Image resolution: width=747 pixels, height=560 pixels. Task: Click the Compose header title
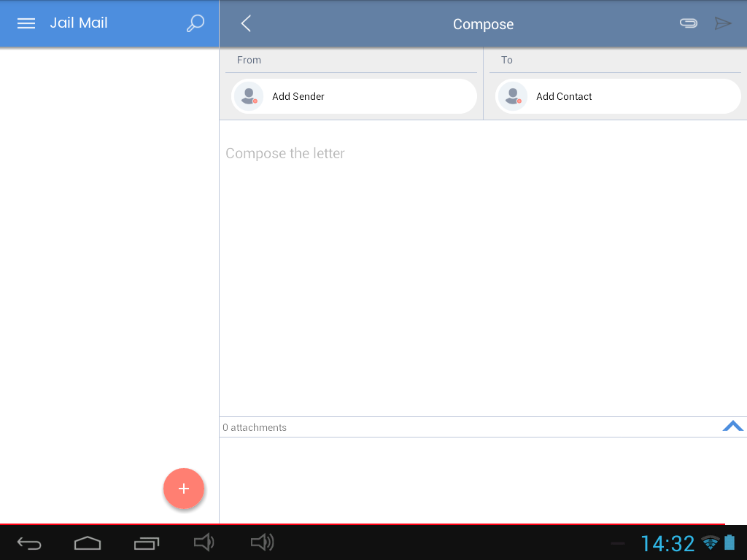tap(483, 24)
